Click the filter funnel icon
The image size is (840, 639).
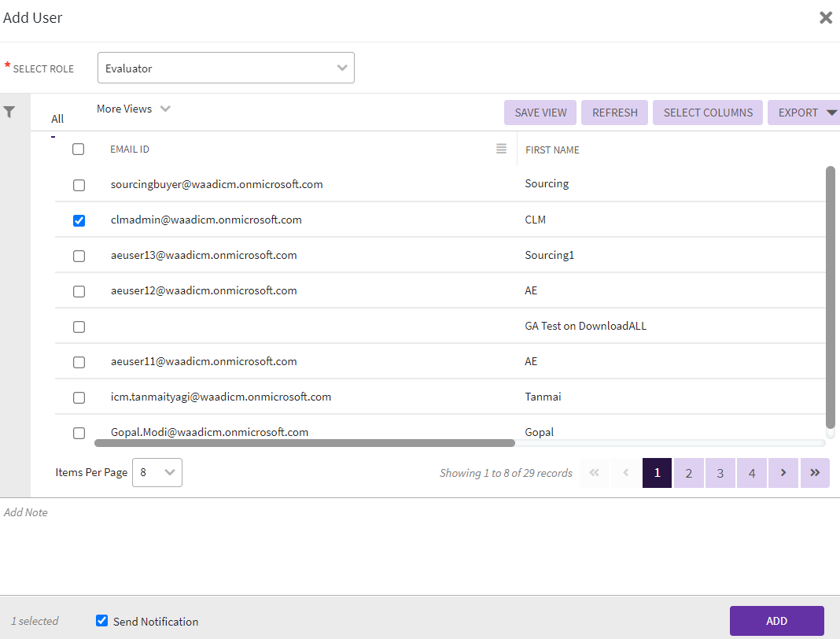[9, 113]
